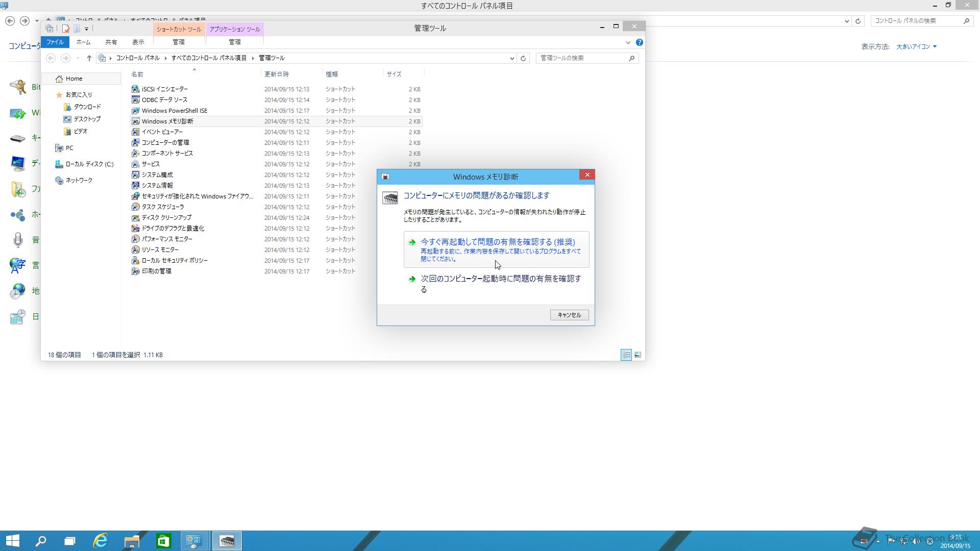
Task: Go up one folder level arrow
Action: (x=89, y=58)
